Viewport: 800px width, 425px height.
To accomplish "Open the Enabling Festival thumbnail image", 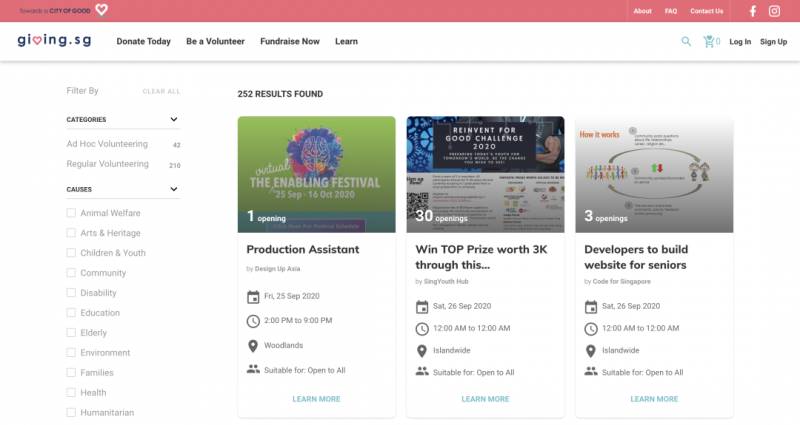I will pyautogui.click(x=316, y=174).
